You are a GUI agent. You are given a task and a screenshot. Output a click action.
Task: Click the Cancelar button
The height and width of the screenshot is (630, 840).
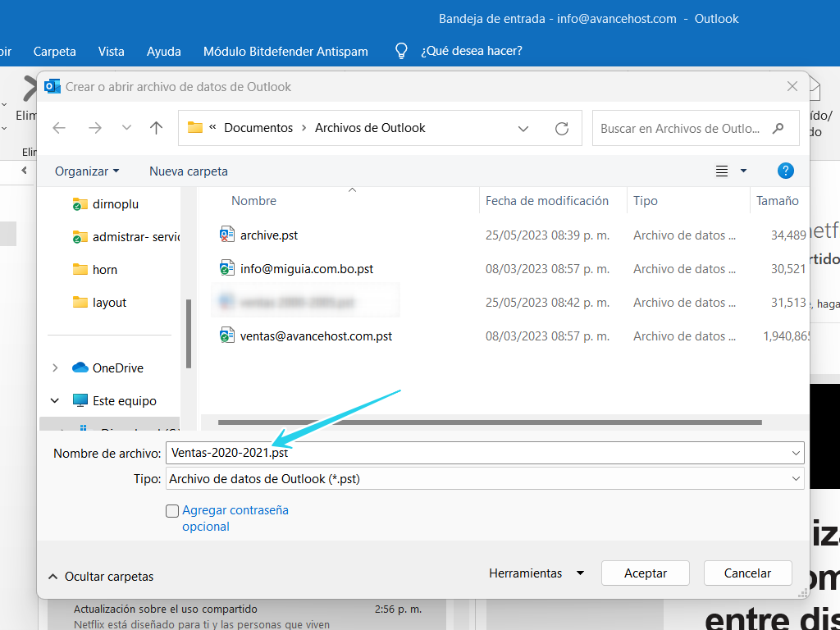[747, 573]
